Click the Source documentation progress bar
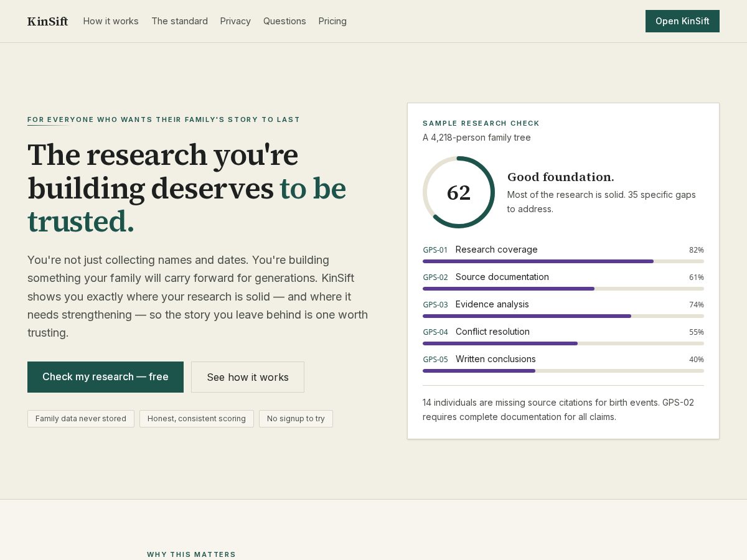747x560 pixels. pos(563,289)
